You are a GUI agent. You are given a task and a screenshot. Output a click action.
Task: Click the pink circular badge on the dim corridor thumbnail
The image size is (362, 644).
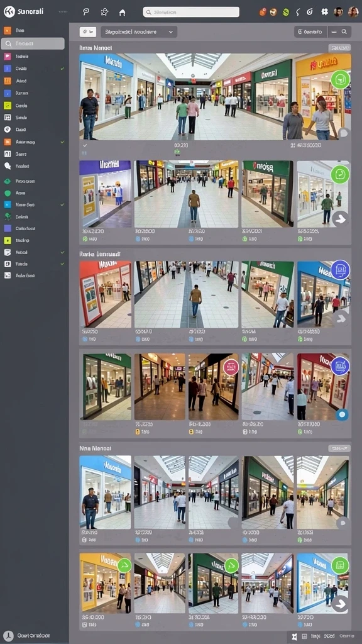pos(231,367)
